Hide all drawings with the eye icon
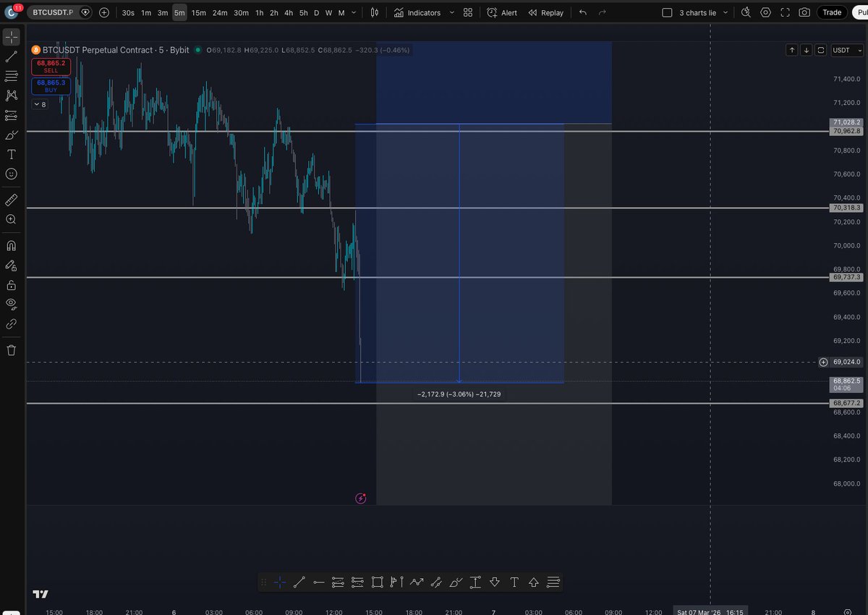868x615 pixels. pyautogui.click(x=12, y=304)
